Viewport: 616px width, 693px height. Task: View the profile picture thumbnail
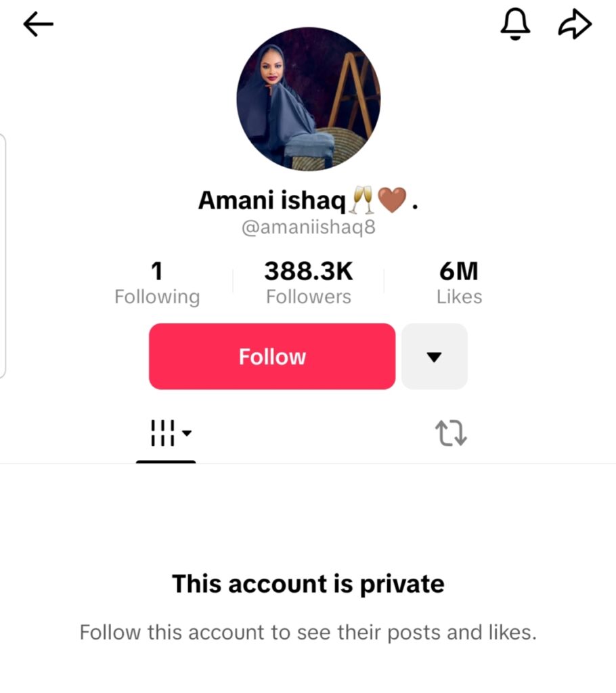(308, 99)
